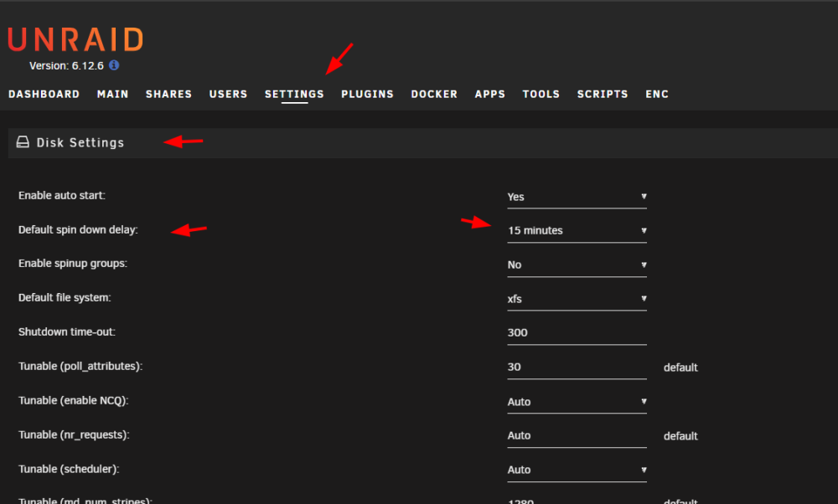This screenshot has height=504, width=838.
Task: Click the Version: 6.12.6 text
Action: point(66,65)
